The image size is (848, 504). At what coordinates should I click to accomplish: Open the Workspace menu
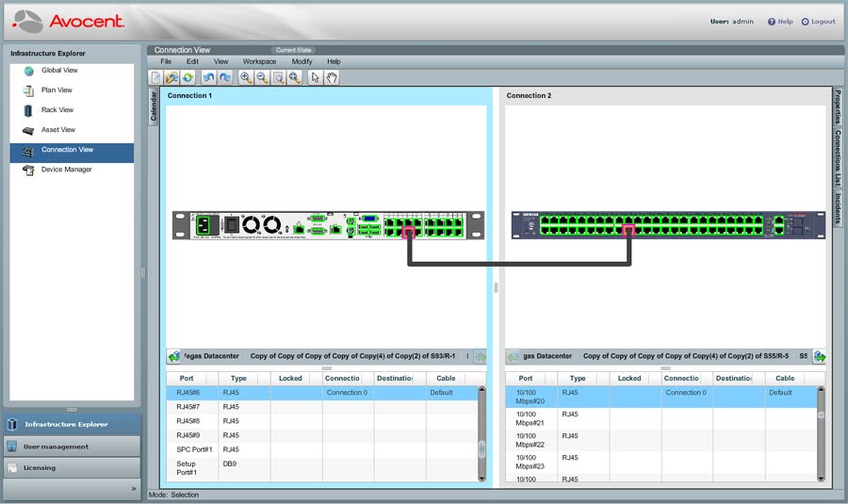click(x=259, y=61)
